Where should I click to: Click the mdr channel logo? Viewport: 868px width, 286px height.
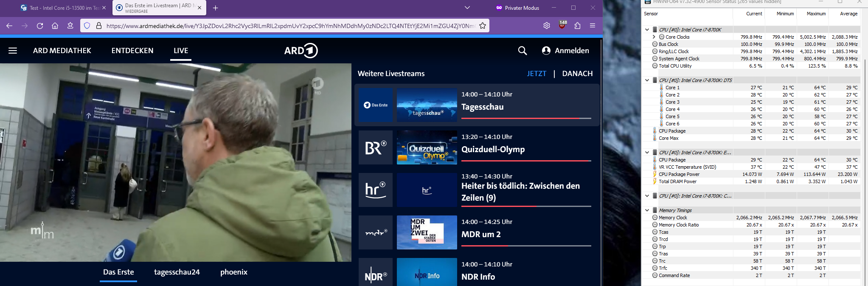click(x=376, y=232)
